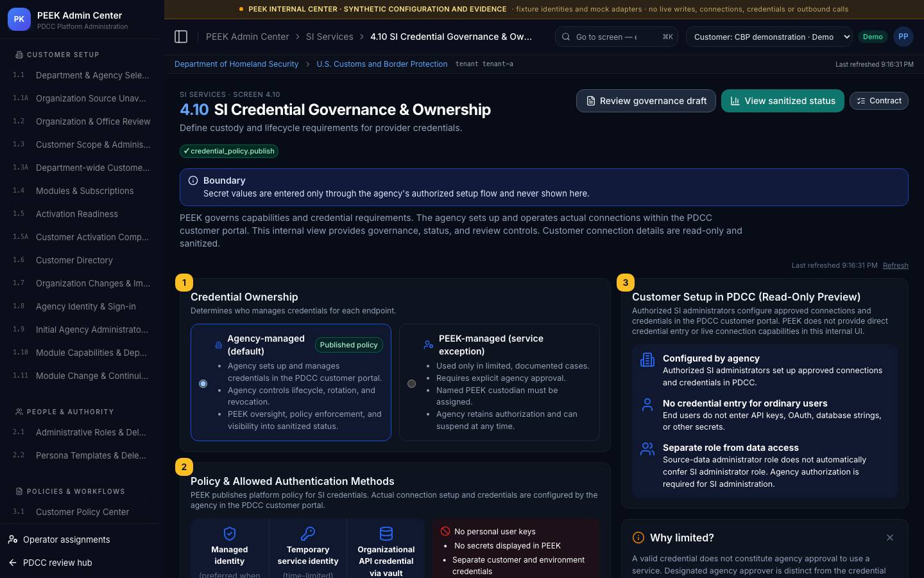Click the No credential entry user icon
924x578 pixels.
pyautogui.click(x=647, y=405)
